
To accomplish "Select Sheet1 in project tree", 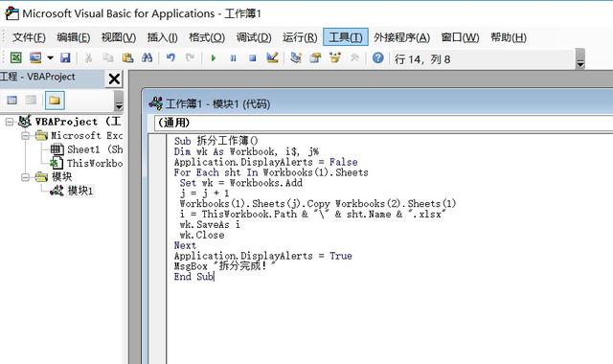I will tap(95, 149).
